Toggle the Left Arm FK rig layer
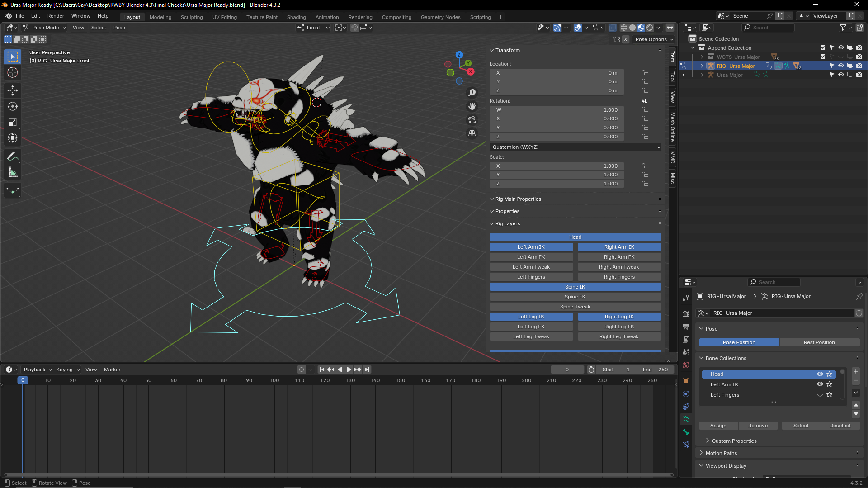The width and height of the screenshot is (868, 488). point(531,257)
